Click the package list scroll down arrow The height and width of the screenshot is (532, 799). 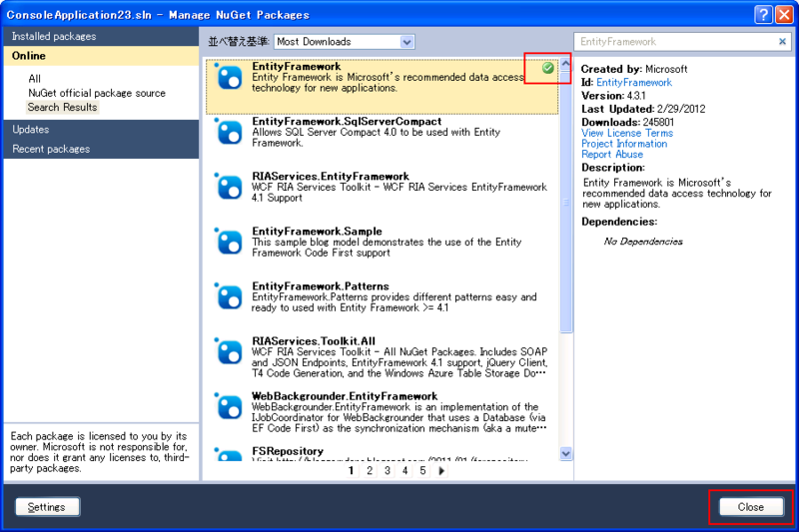(565, 453)
